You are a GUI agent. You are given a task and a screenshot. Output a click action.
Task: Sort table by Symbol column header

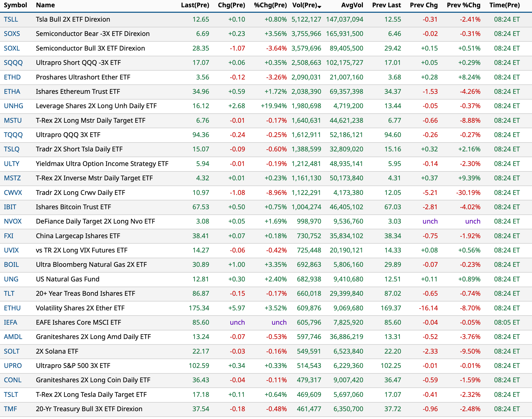(15, 5)
